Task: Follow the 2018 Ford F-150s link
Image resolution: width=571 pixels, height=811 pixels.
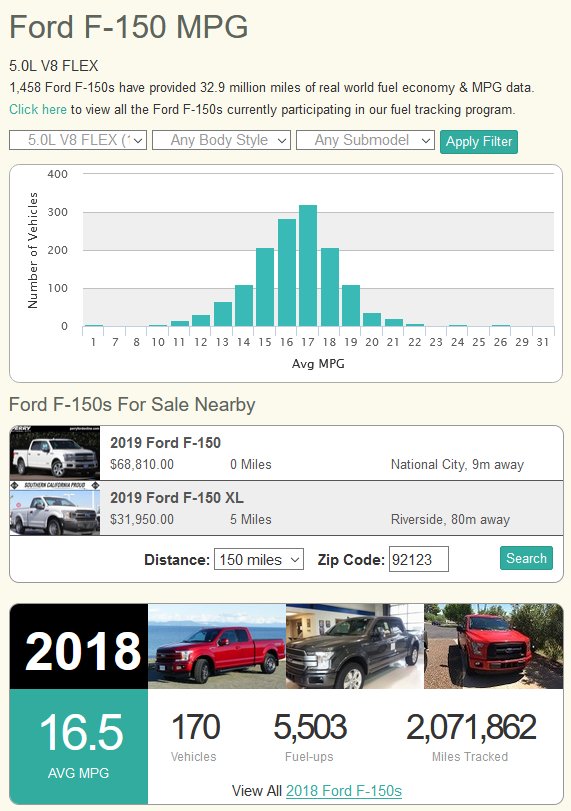Action: tap(344, 791)
